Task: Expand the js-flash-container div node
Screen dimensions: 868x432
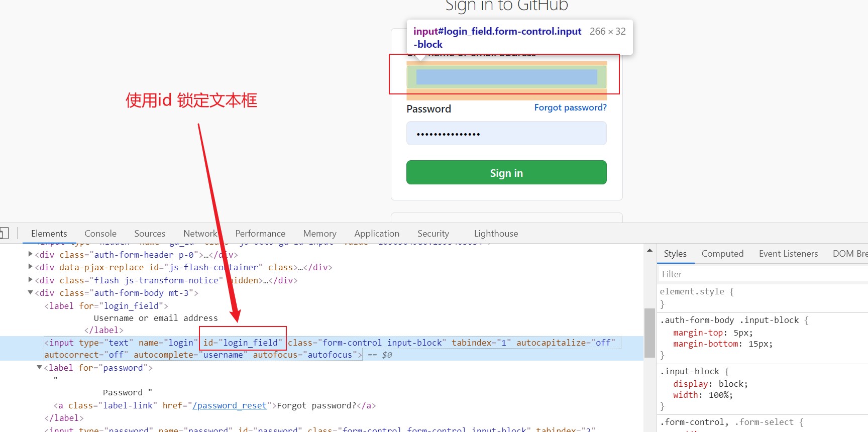Action: coord(31,267)
